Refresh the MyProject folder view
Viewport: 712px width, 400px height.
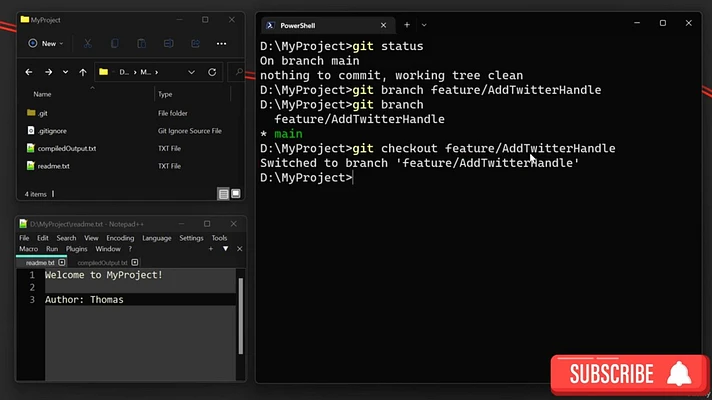pos(212,72)
